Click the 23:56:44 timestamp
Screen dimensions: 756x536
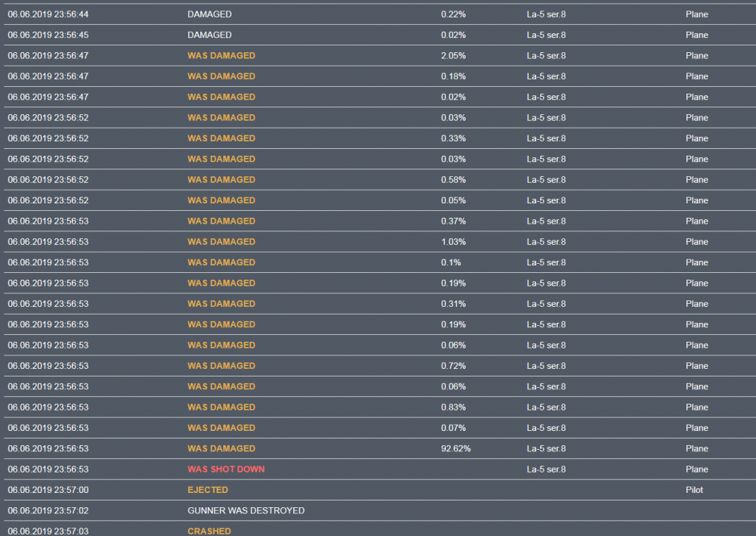pyautogui.click(x=48, y=14)
